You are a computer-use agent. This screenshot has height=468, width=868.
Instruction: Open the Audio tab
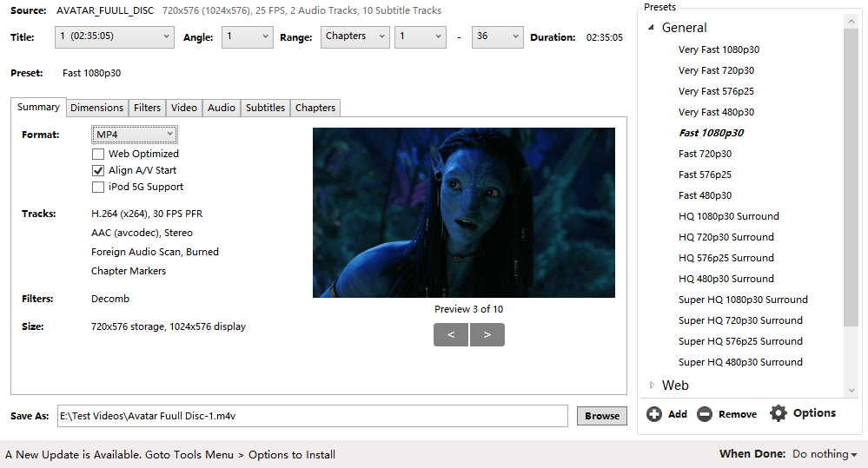222,108
